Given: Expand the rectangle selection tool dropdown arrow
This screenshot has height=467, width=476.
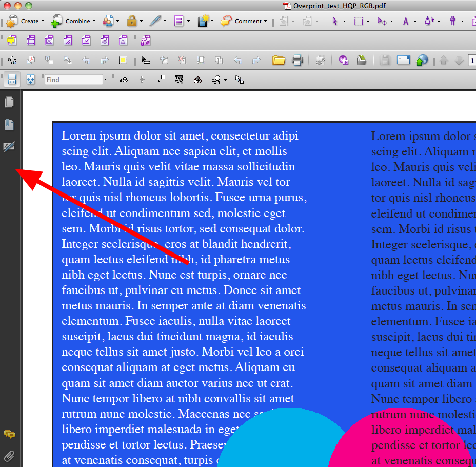Looking at the screenshot, I should (368, 21).
